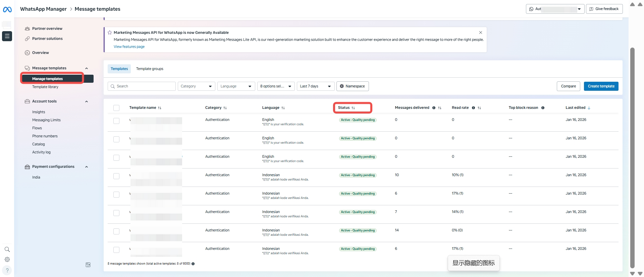The width and height of the screenshot is (644, 277).
Task: Collapse the Account tools section
Action: pos(87,101)
